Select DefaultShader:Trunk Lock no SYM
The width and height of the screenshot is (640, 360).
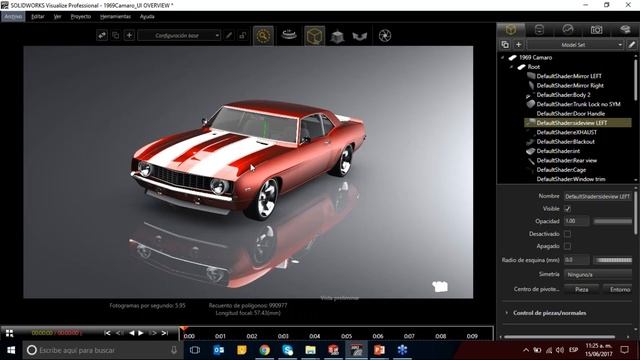[x=578, y=104]
